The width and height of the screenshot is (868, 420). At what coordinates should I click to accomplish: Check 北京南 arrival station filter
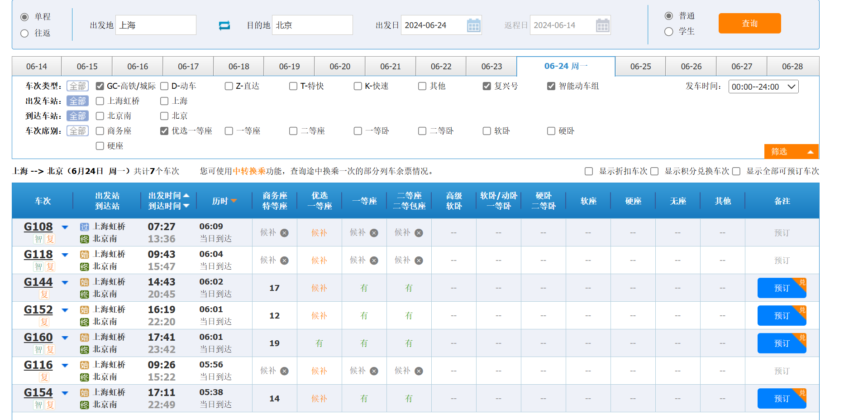click(100, 116)
